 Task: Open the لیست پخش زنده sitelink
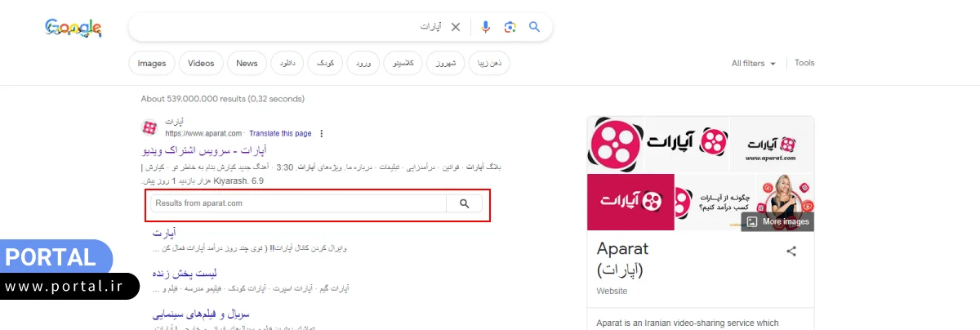tap(185, 273)
